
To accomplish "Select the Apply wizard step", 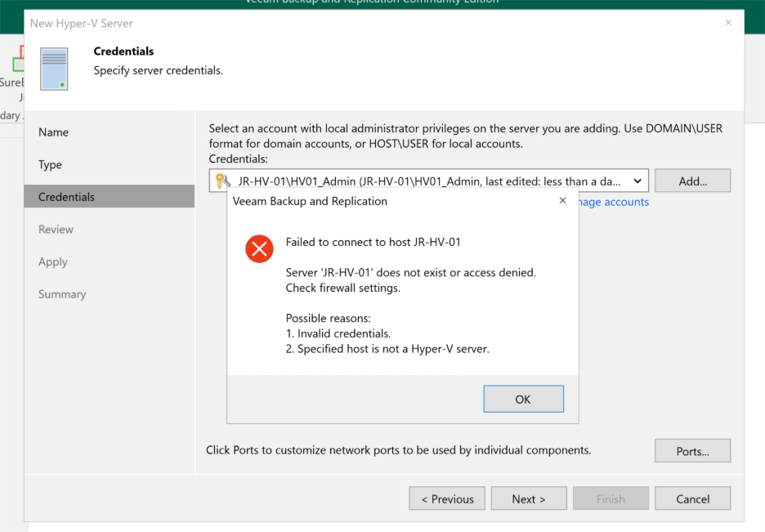I will (x=53, y=262).
